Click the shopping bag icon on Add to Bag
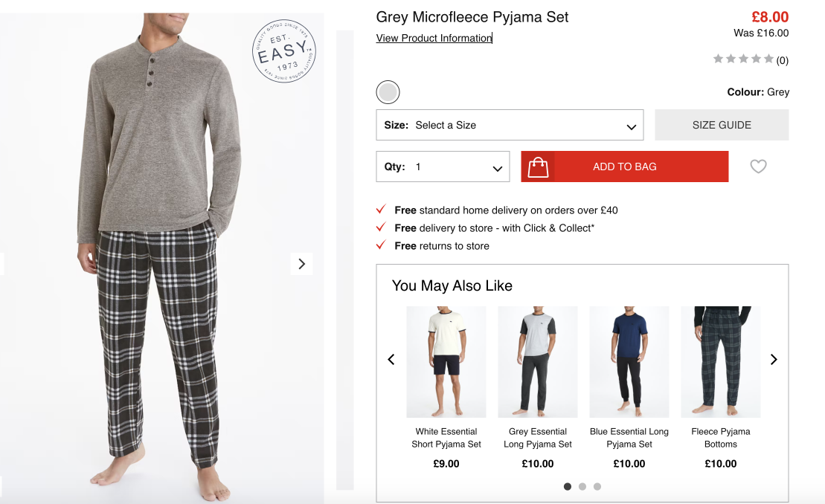Screen dimensions: 825x504 [x=538, y=167]
